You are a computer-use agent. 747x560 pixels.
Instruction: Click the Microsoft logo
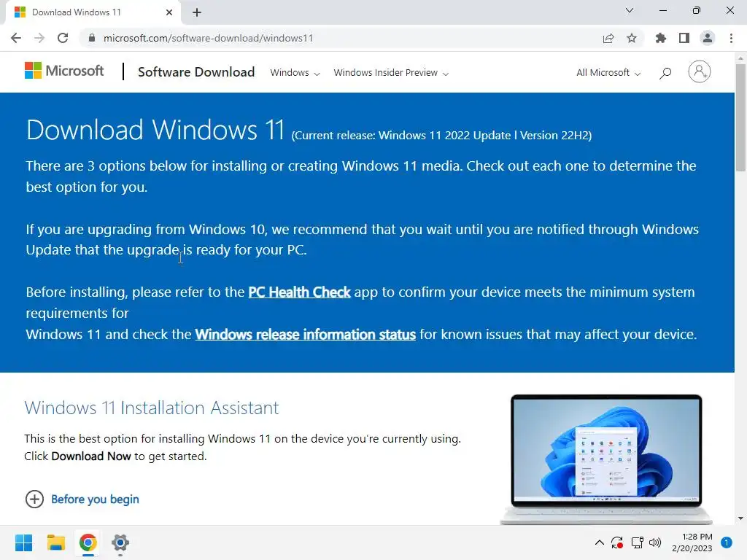click(x=64, y=71)
